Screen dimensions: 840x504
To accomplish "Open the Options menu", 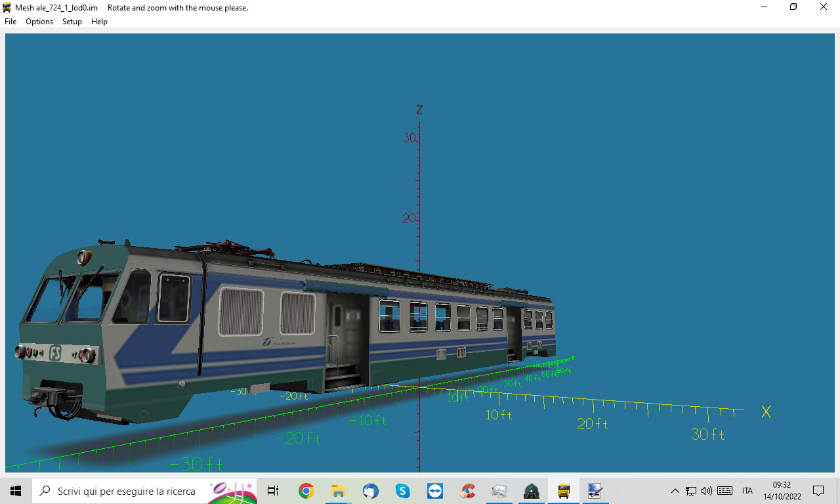I will (39, 22).
